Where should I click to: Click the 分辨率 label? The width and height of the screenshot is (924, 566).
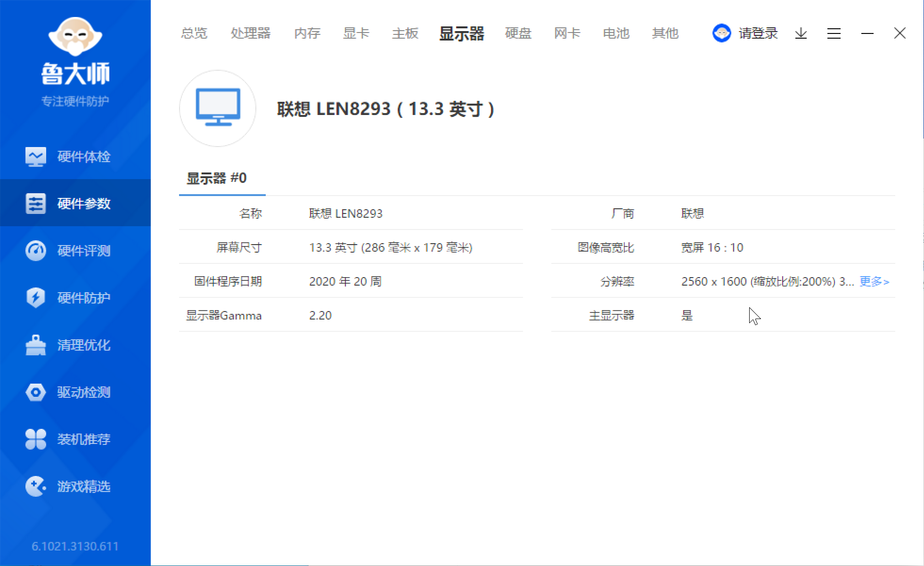pos(617,281)
